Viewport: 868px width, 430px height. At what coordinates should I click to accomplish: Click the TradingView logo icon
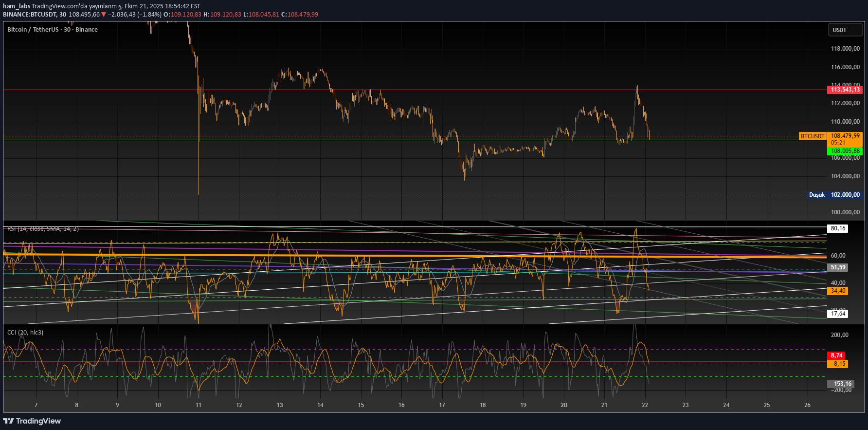pyautogui.click(x=8, y=421)
